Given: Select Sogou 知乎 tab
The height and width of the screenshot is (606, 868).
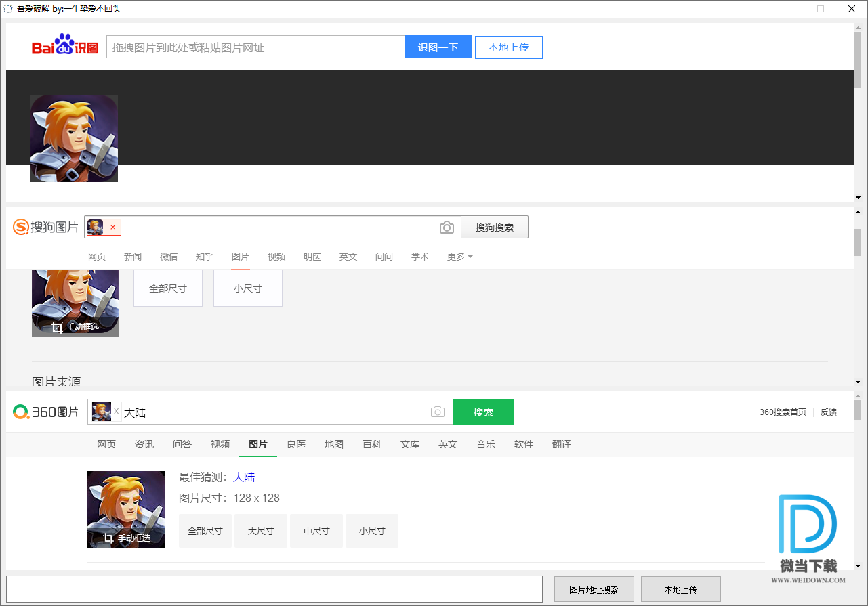Looking at the screenshot, I should [x=205, y=257].
